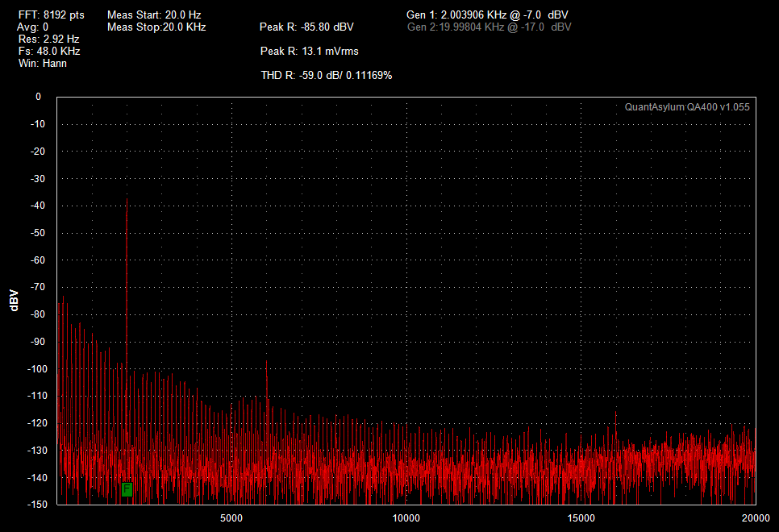Select the Peak R: 13.1 mVrms value

click(309, 51)
